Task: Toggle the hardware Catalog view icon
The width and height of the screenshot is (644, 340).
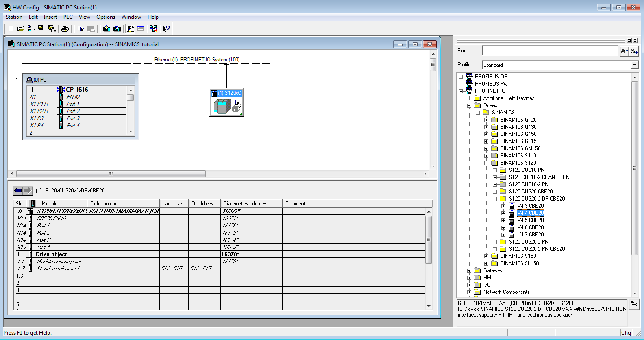Action: click(130, 29)
